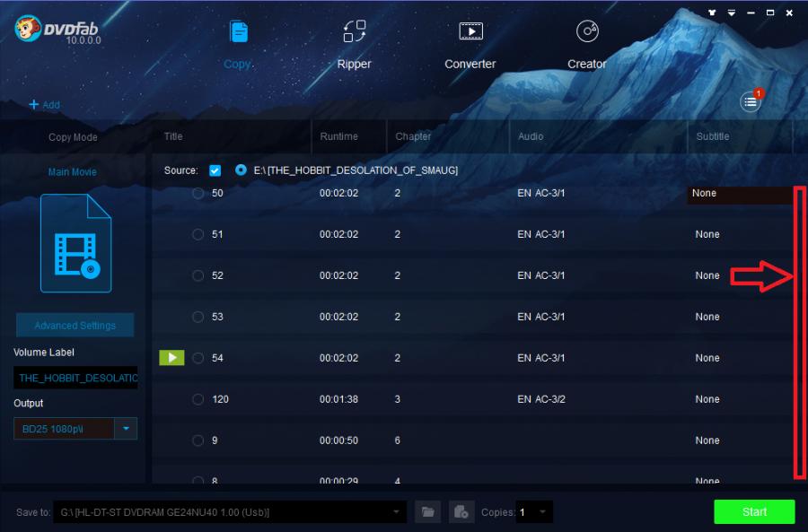Open the Copy module icon
The width and height of the screenshot is (808, 532).
click(239, 32)
